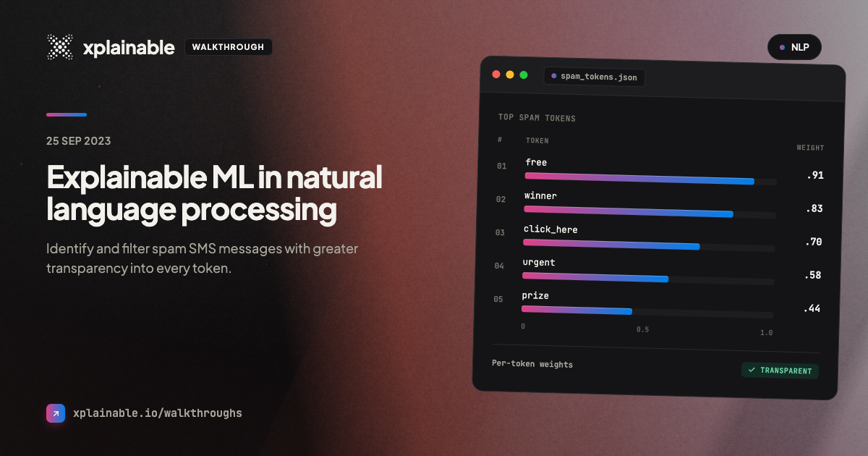This screenshot has width=868, height=456.
Task: Click the checkmark icon in TRANSPARENT badge
Action: 752,371
